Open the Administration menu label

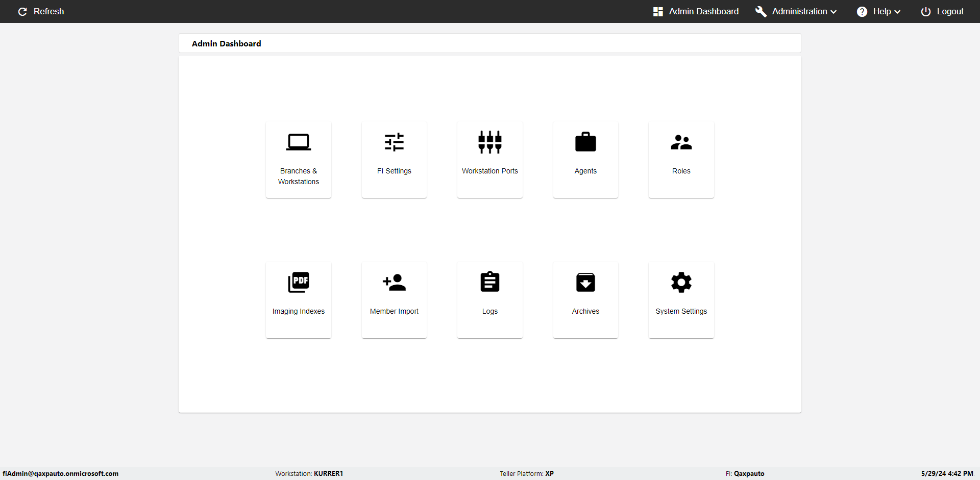(799, 11)
